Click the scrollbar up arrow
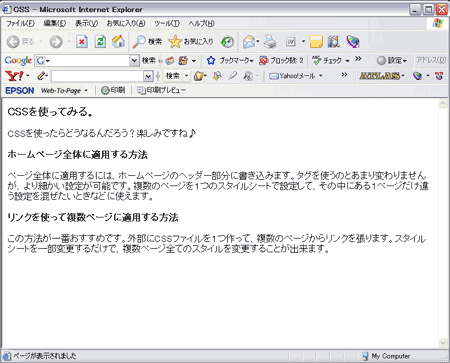 tap(443, 104)
